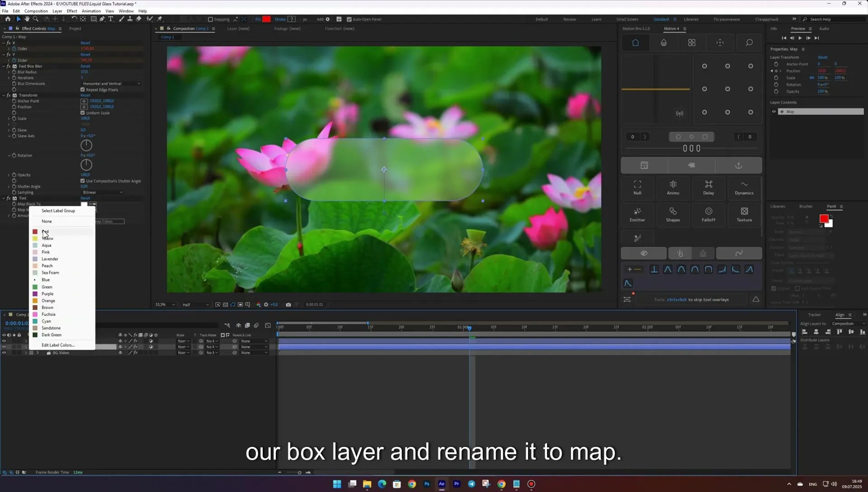Open the Dynamics tool
The height and width of the screenshot is (492, 868).
point(744,187)
